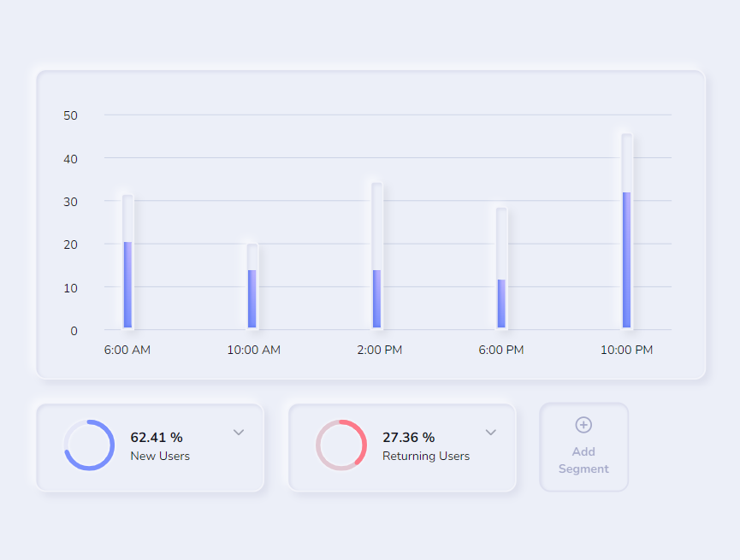Click the 2:00 PM axis label
Screen dimensions: 740x560
tap(380, 350)
